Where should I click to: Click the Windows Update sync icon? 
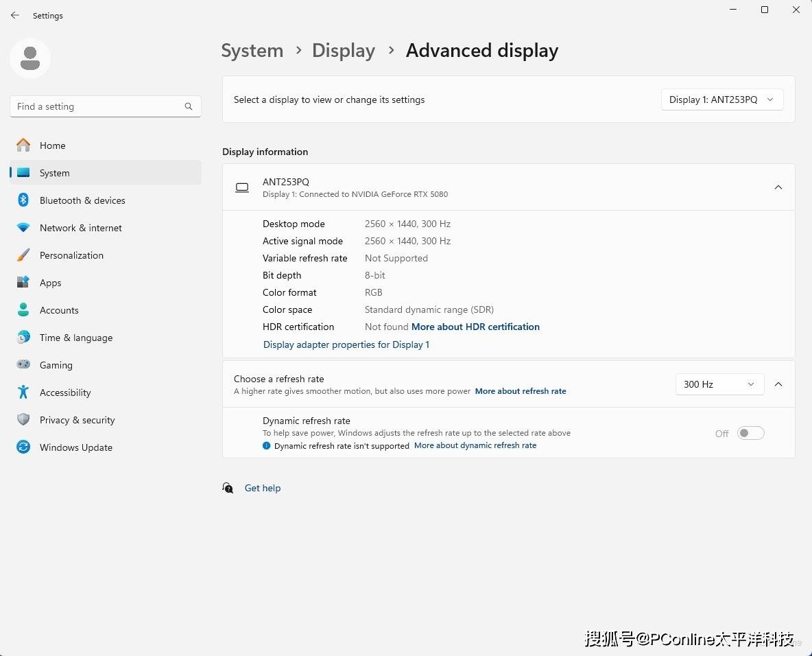click(x=23, y=447)
